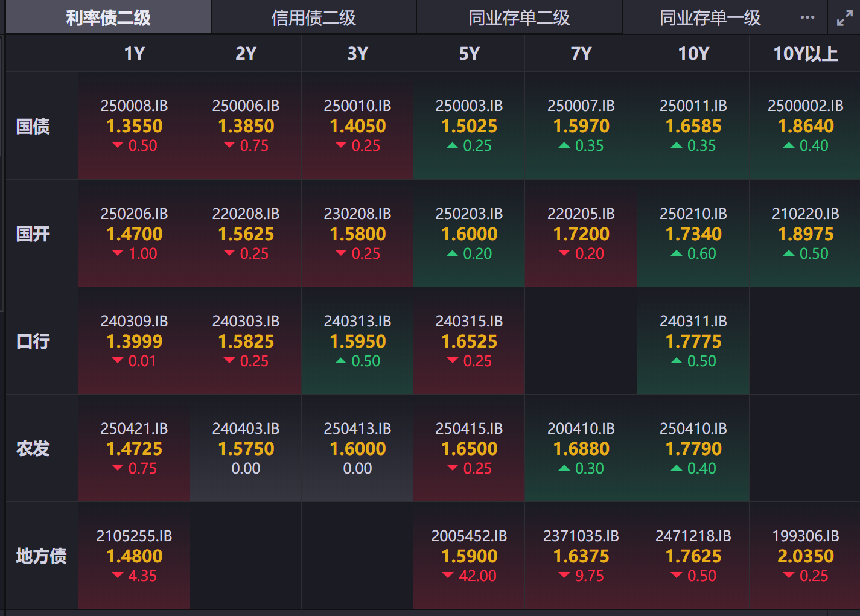860x616 pixels.
Task: Click the 42.00 change value
Action: click(477, 576)
